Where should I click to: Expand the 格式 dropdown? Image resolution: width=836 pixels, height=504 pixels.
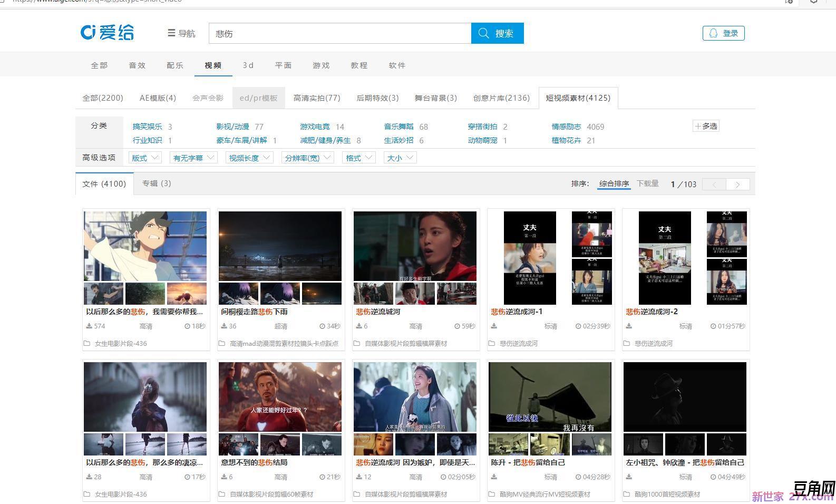pos(358,158)
